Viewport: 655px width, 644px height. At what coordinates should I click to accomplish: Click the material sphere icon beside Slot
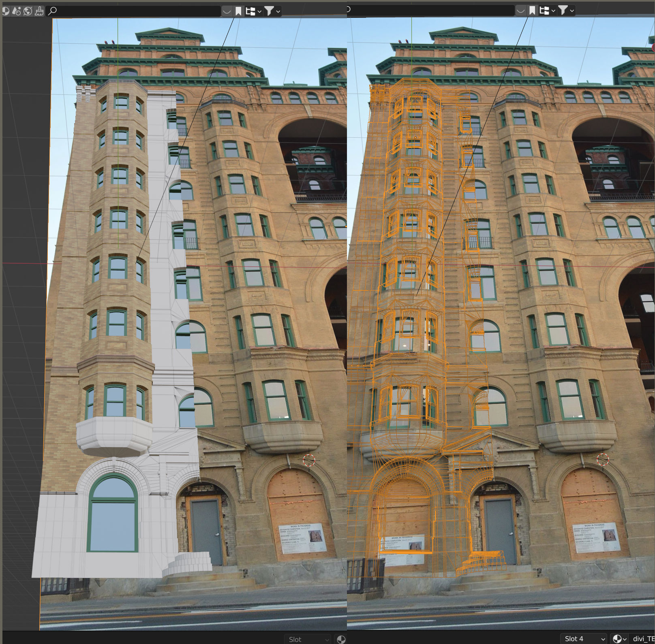[x=341, y=639]
